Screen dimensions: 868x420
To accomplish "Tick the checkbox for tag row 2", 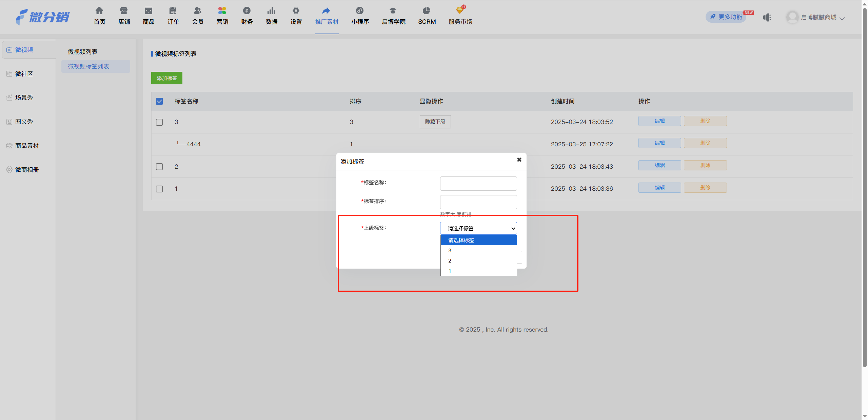I will tap(159, 167).
